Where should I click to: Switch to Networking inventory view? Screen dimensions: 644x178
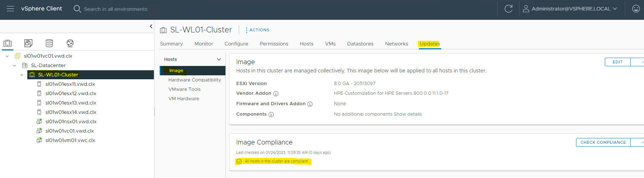pyautogui.click(x=70, y=43)
